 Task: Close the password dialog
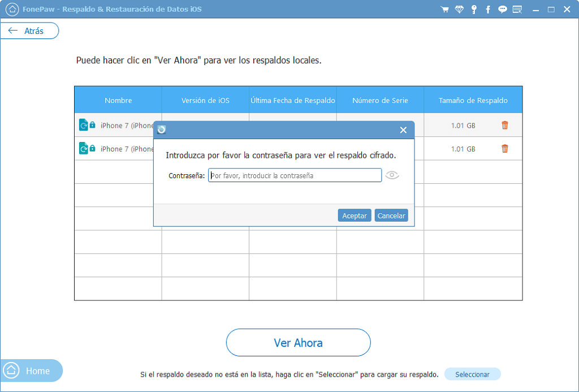click(403, 130)
